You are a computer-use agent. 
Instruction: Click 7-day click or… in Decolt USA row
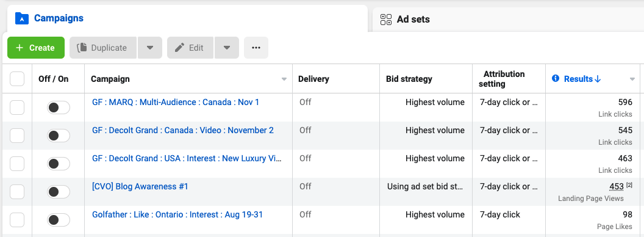coord(509,158)
